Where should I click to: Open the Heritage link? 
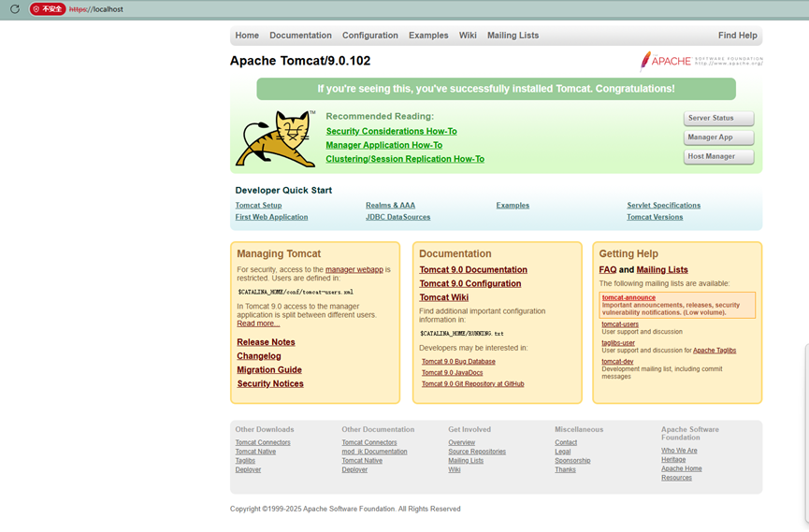click(673, 460)
